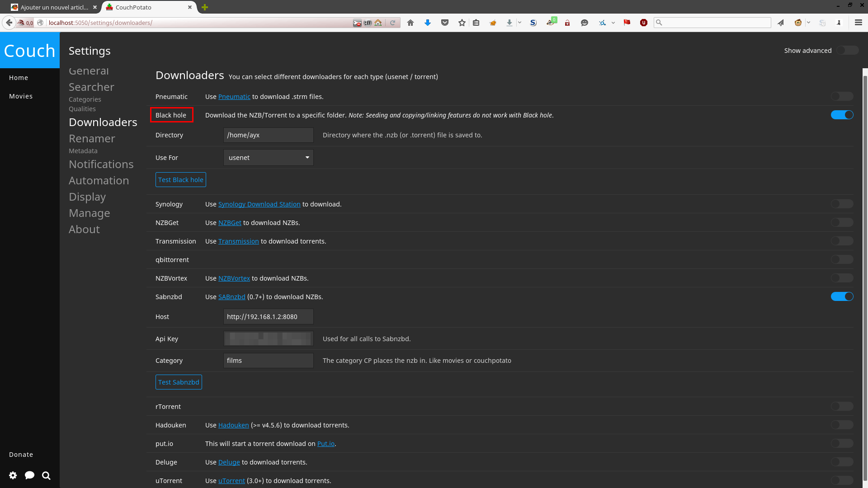868x488 pixels.
Task: Expand the Greasemonkey dropdown arrow
Action: pyautogui.click(x=808, y=23)
